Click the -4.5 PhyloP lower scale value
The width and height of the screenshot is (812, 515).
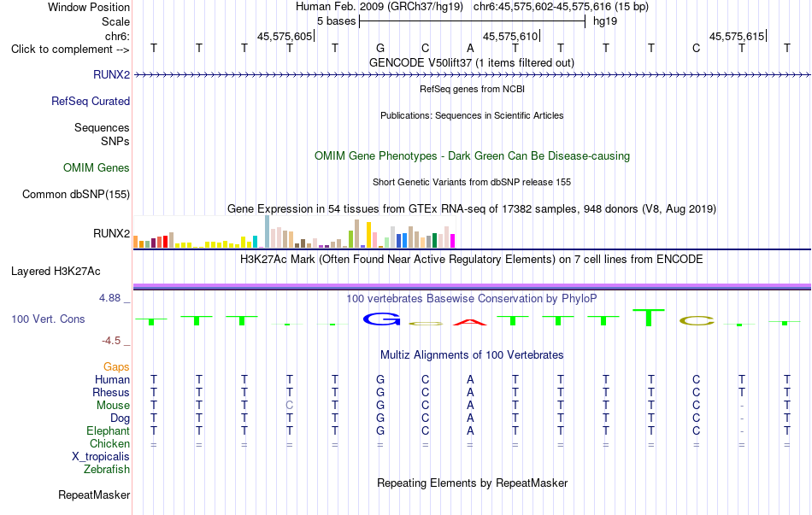point(111,341)
